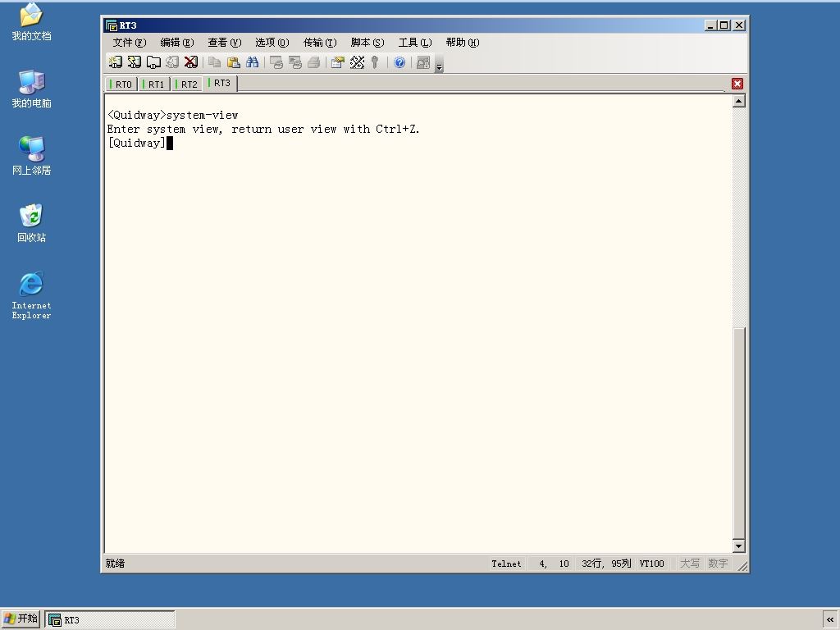Close current tab with red X button

[737, 84]
